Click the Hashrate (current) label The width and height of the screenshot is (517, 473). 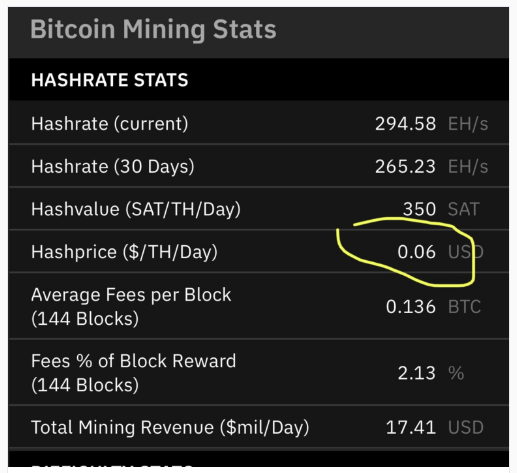click(110, 124)
